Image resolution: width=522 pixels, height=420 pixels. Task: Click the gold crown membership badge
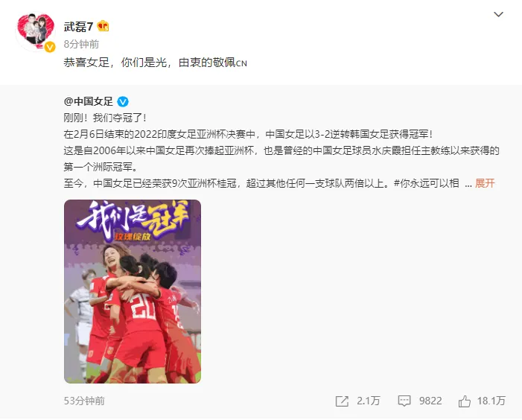(x=103, y=26)
